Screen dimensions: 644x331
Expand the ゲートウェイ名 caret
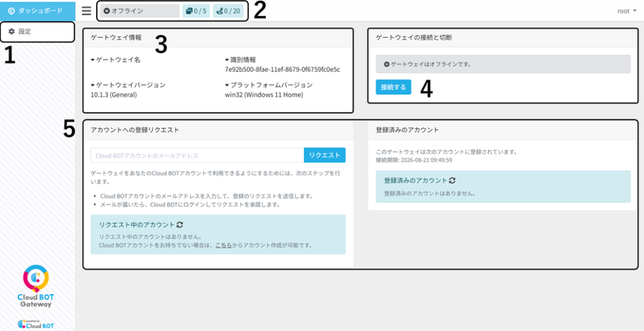click(93, 60)
